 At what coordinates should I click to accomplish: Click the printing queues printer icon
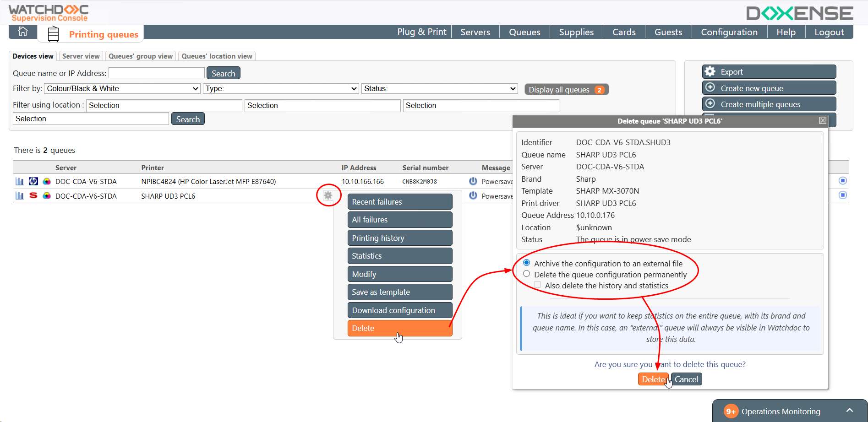tap(54, 34)
